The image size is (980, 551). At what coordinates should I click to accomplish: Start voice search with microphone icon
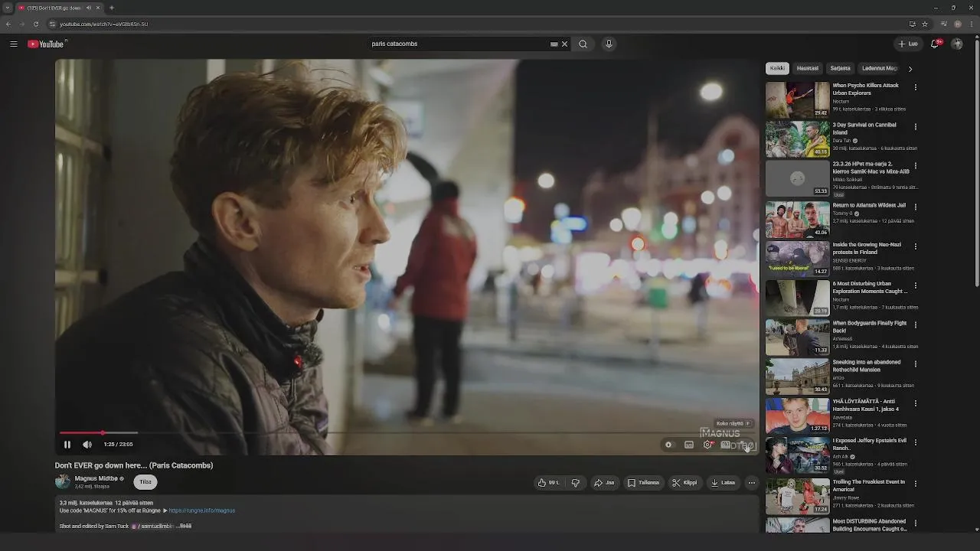[609, 44]
